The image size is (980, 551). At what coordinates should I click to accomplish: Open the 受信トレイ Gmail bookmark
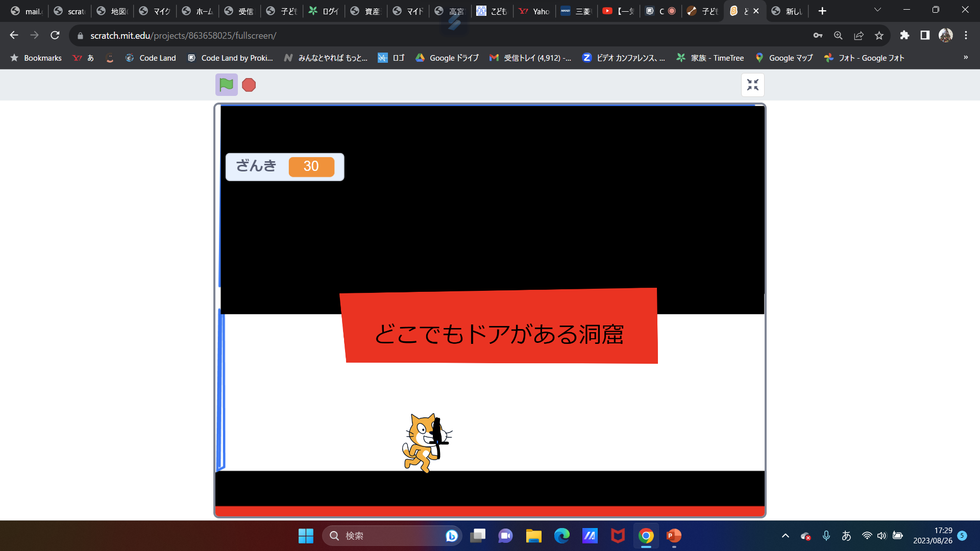(530, 58)
